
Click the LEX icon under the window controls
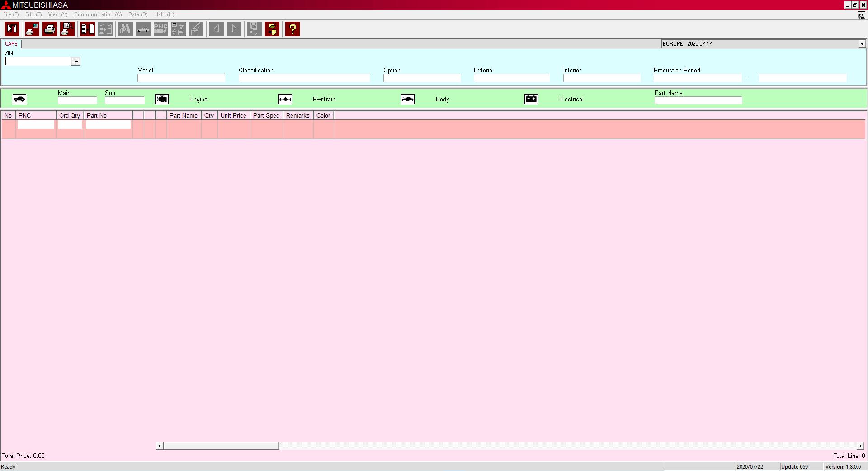tap(861, 16)
